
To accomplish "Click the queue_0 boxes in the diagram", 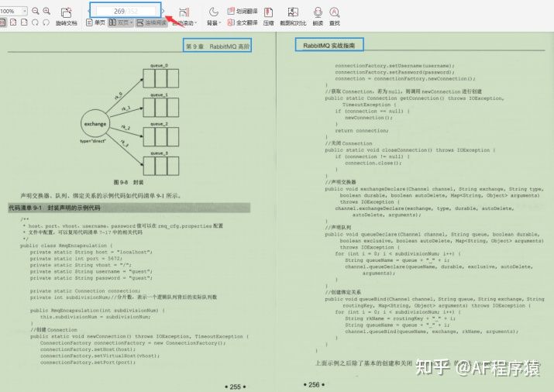I will tap(160, 78).
